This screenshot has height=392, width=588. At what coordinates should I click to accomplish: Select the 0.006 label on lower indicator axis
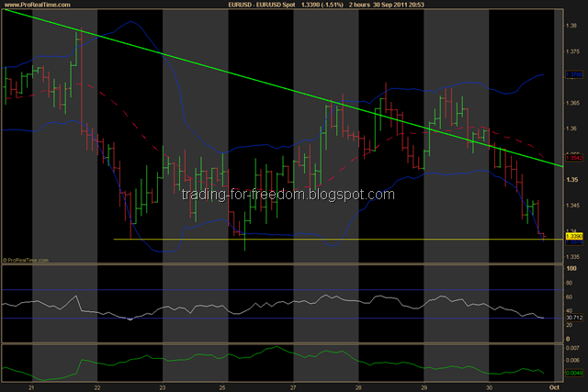pyautogui.click(x=572, y=361)
